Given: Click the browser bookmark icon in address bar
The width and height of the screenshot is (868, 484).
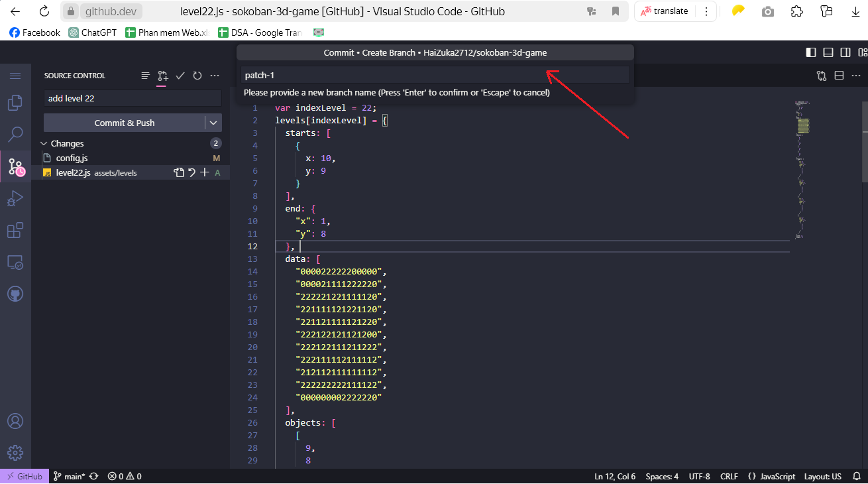Looking at the screenshot, I should [x=616, y=11].
